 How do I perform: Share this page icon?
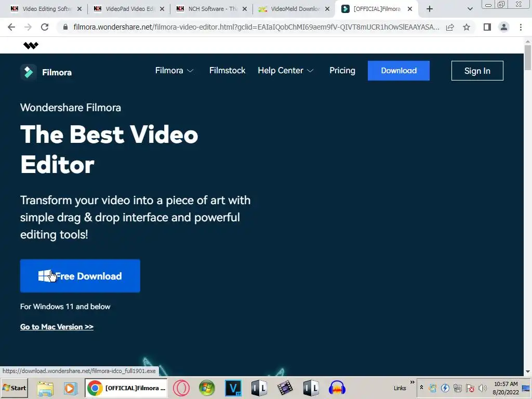click(x=450, y=27)
